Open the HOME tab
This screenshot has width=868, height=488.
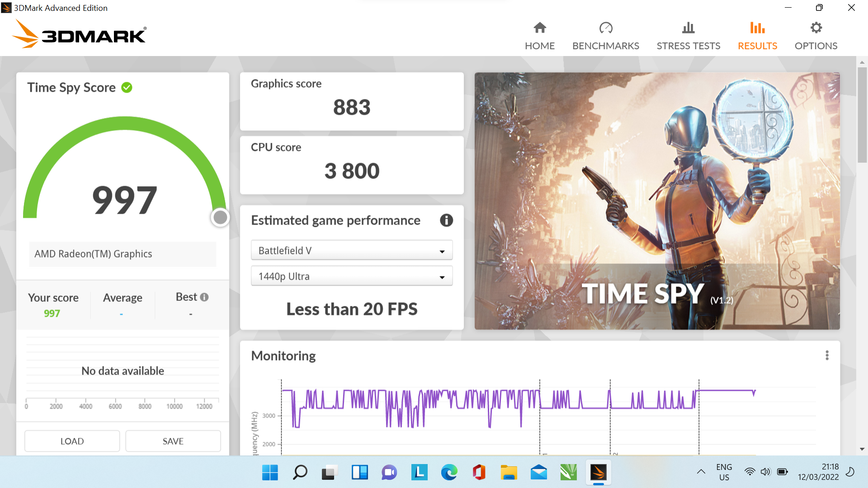[x=539, y=36]
